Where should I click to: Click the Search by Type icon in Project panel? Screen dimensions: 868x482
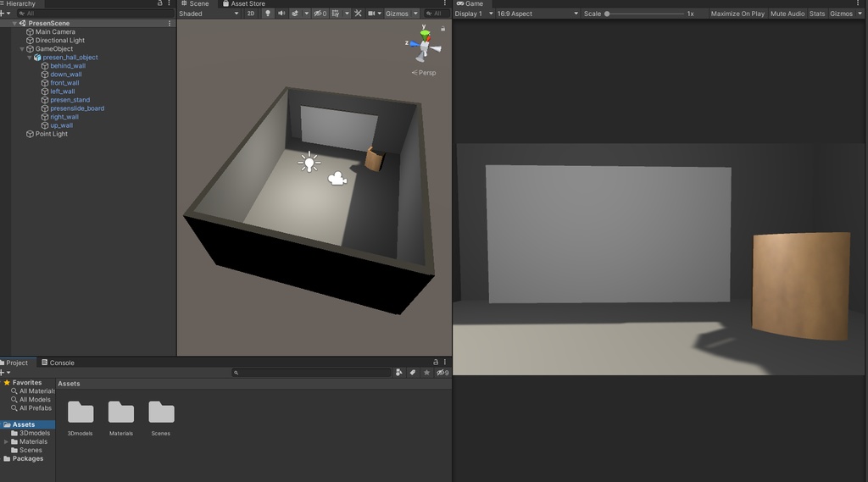[x=399, y=372]
